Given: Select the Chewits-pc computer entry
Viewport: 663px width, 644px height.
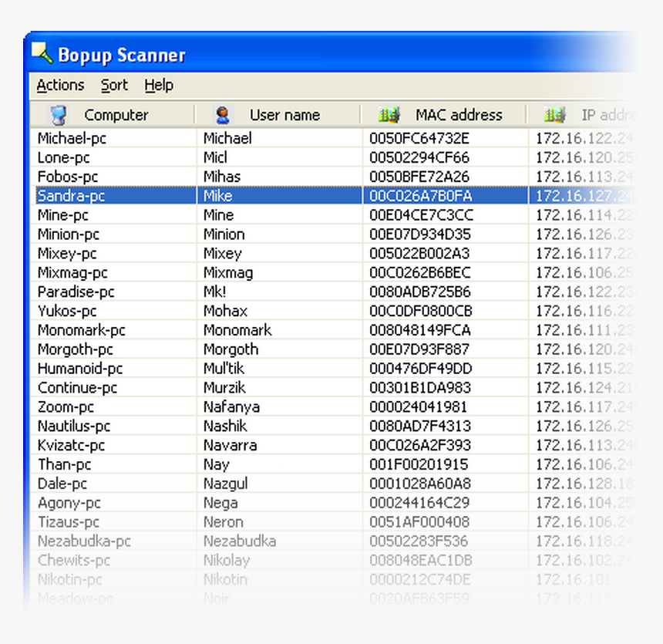Looking at the screenshot, I should click(x=74, y=561).
